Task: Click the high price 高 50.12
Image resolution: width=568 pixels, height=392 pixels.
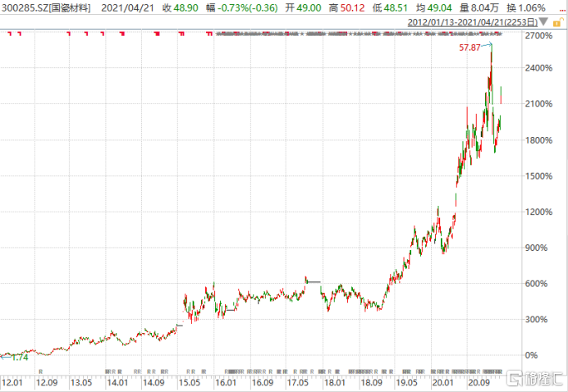Action: (x=346, y=8)
